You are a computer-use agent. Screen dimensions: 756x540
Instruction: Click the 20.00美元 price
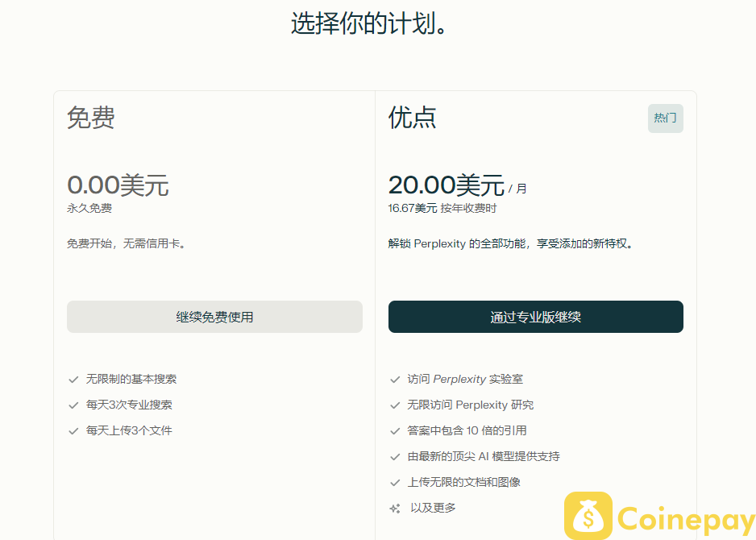tap(447, 185)
